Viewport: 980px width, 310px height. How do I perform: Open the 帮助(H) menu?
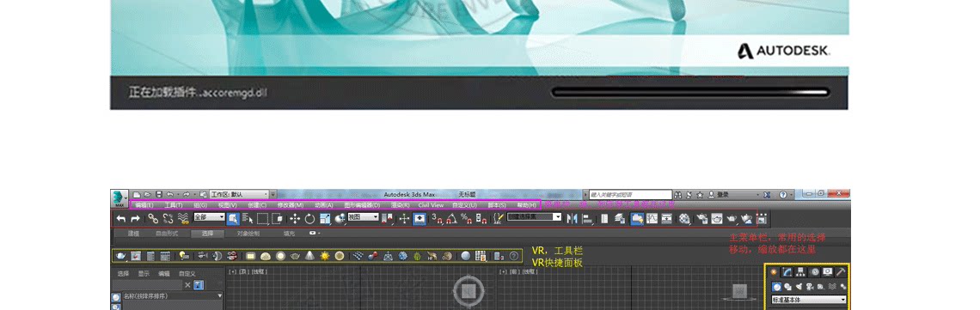pos(526,205)
